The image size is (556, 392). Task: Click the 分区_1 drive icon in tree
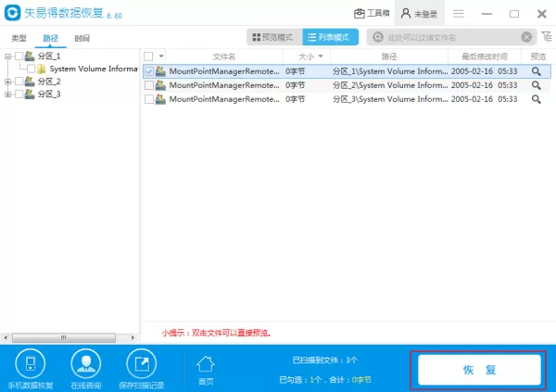pyautogui.click(x=30, y=56)
